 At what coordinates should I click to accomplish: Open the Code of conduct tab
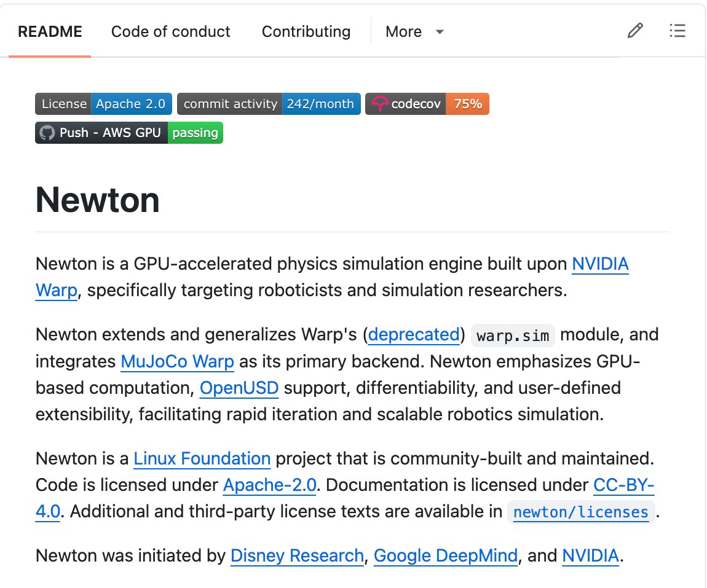click(x=170, y=31)
